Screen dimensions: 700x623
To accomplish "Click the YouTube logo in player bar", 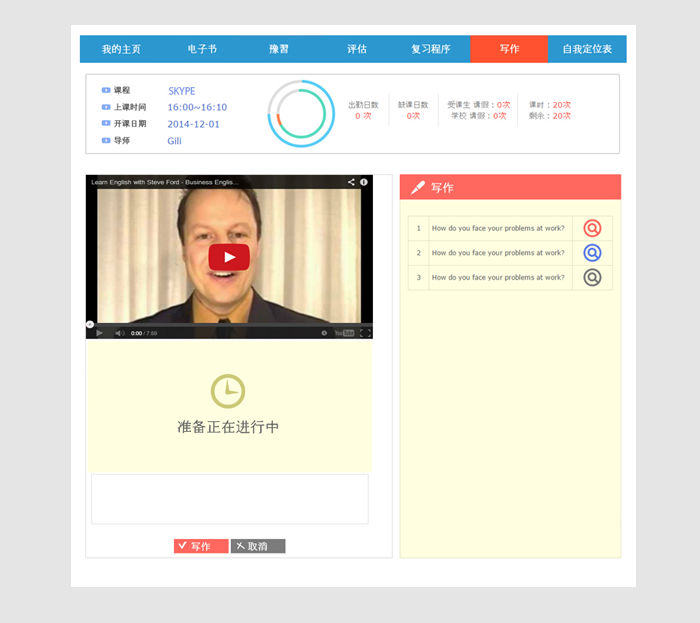I will click(x=344, y=333).
